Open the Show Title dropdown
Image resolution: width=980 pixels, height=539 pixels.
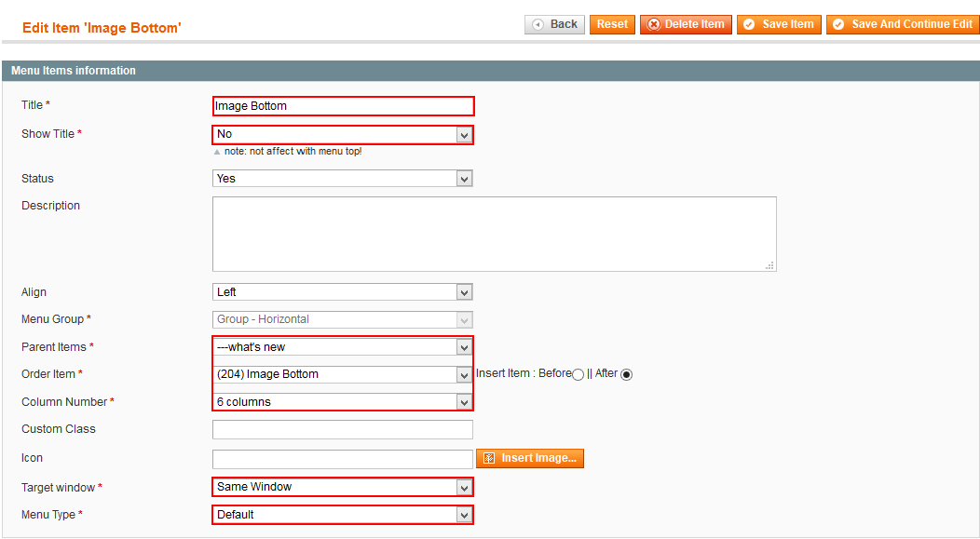(343, 134)
